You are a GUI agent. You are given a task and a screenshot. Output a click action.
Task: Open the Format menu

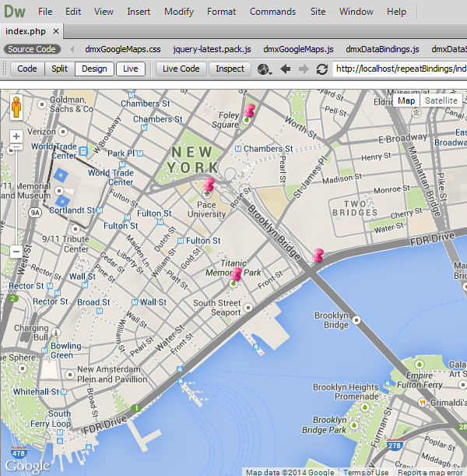coord(221,12)
